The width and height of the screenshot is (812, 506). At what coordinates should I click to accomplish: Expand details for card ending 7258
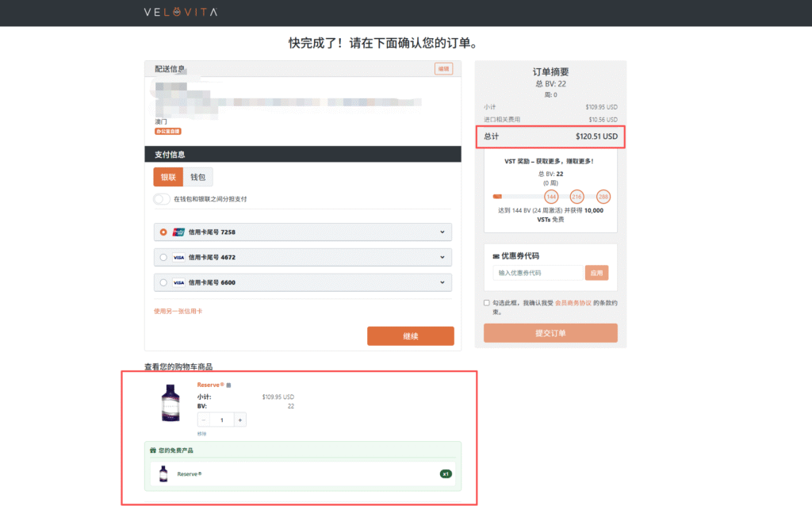tap(442, 232)
